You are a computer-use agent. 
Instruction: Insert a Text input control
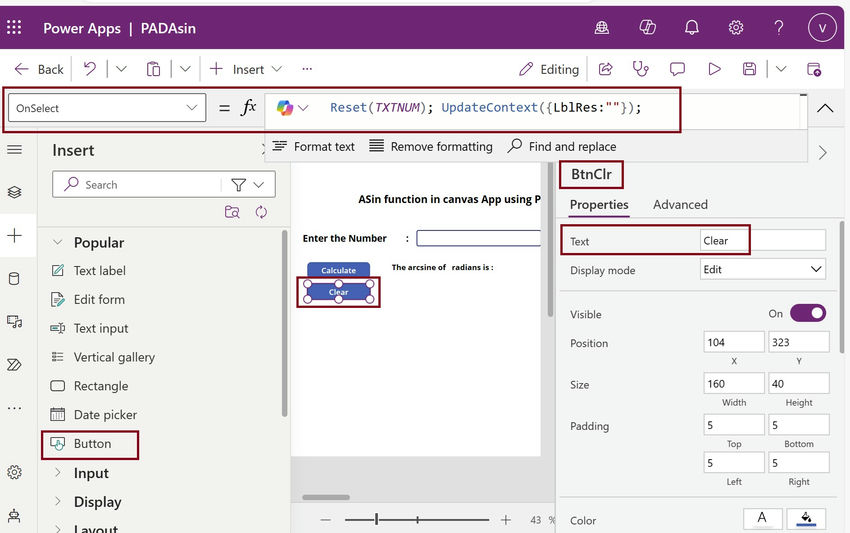89,329
